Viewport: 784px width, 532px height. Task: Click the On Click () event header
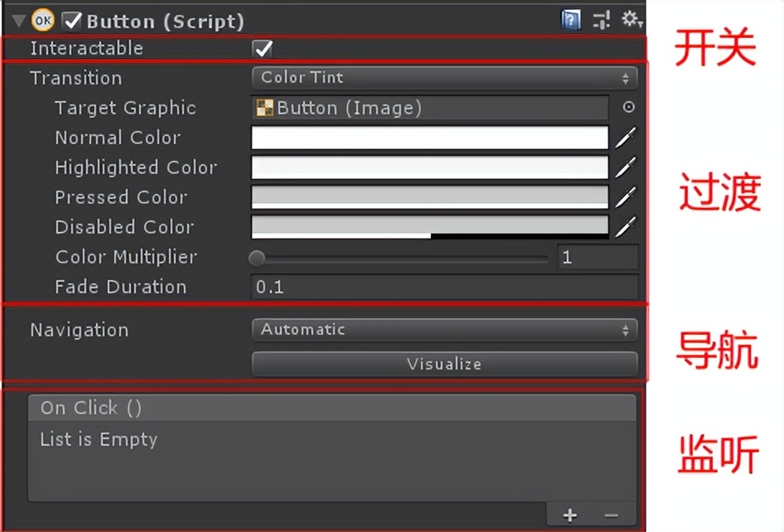click(332, 408)
